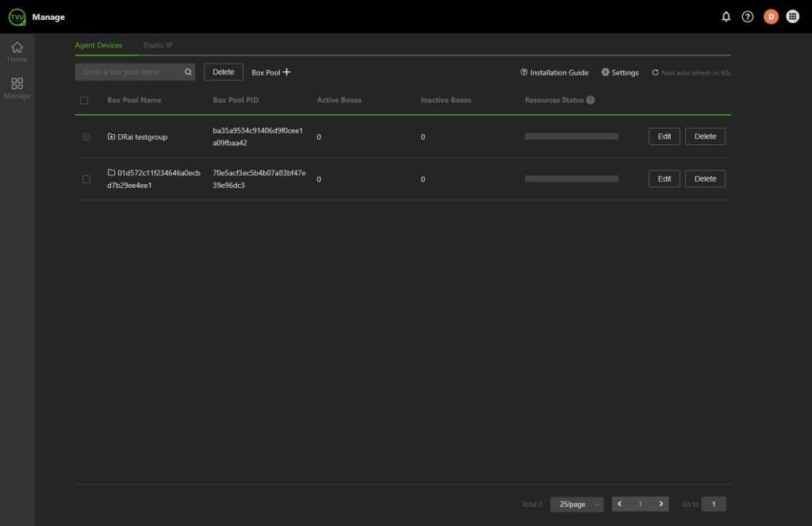Expand the DRai testgroup folder
This screenshot has width=812, height=526.
click(111, 137)
